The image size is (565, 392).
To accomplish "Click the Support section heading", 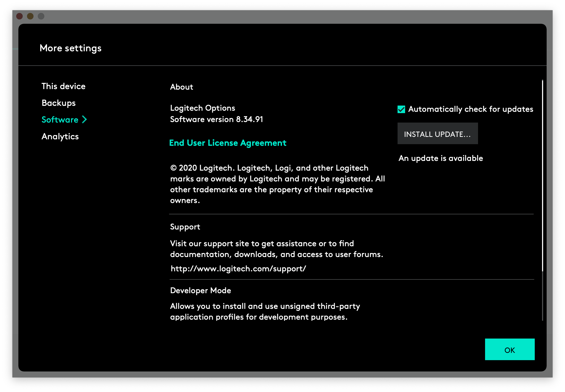I will tap(185, 227).
